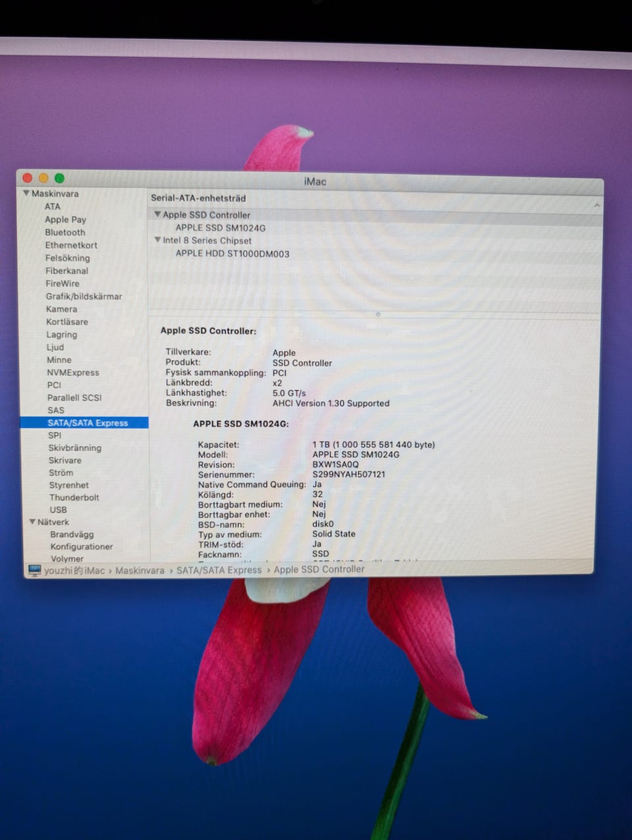Click the serial number S299NYAH507121

(x=349, y=474)
